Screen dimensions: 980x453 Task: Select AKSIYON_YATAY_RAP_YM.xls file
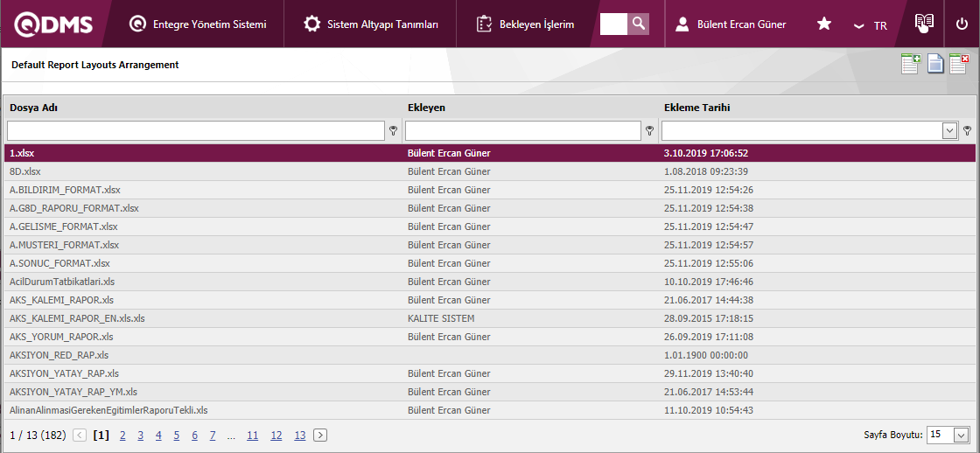coord(73,392)
